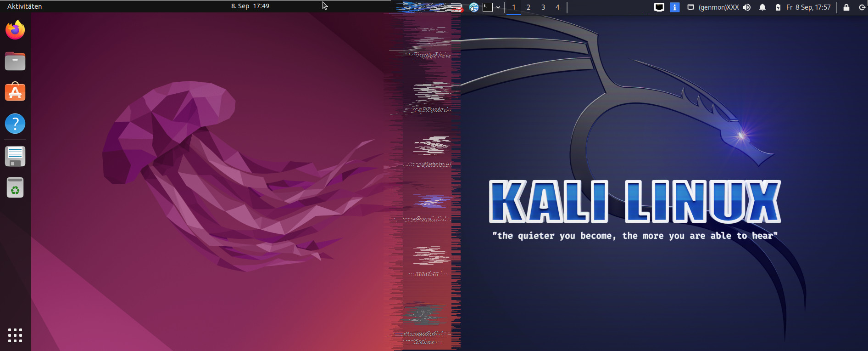Screen dimensions: 868x351
Task: Show Applications grid in Ubuntu dock
Action: tap(15, 335)
